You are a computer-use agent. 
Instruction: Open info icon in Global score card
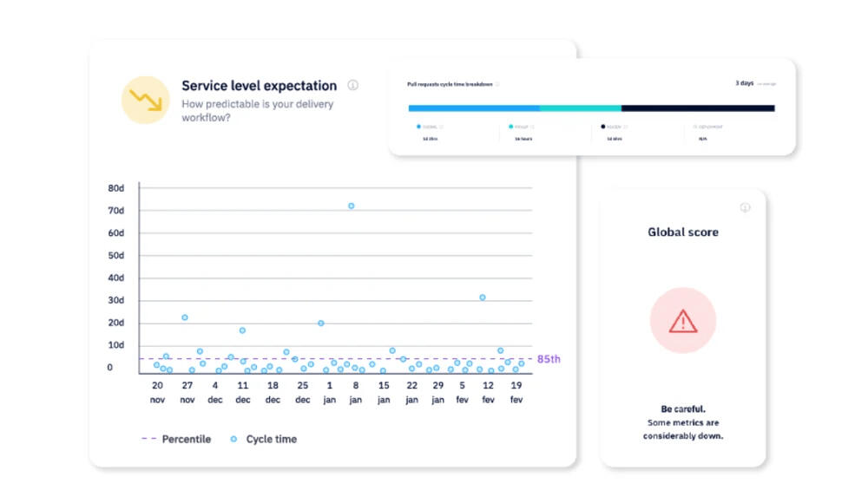pyautogui.click(x=745, y=207)
